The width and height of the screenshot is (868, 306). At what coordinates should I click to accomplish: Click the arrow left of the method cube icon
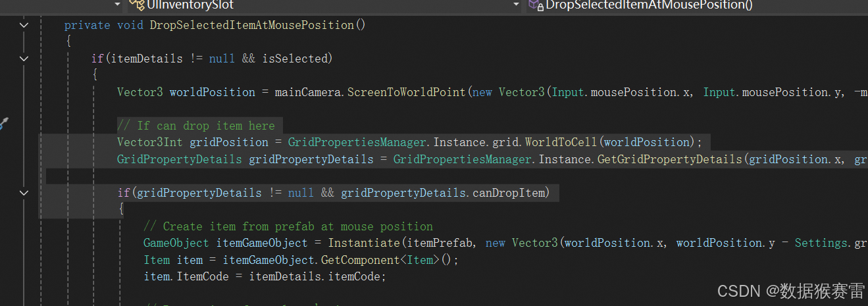(517, 5)
